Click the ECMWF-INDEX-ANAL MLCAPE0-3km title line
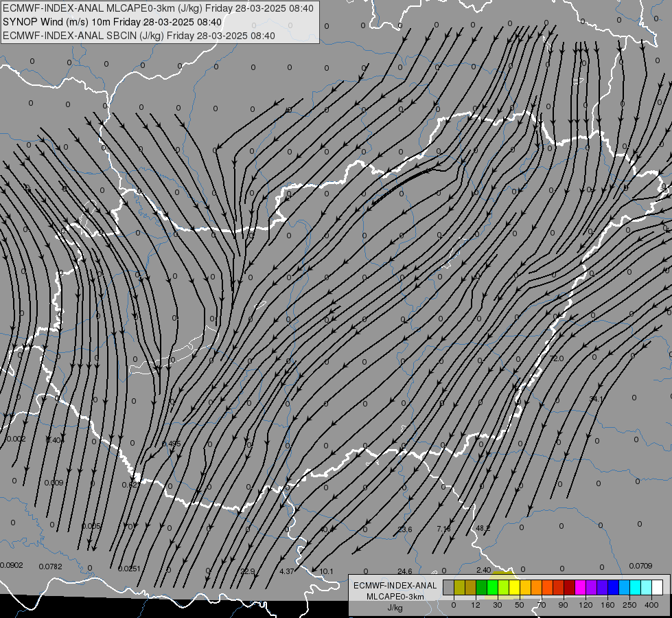 click(x=158, y=8)
